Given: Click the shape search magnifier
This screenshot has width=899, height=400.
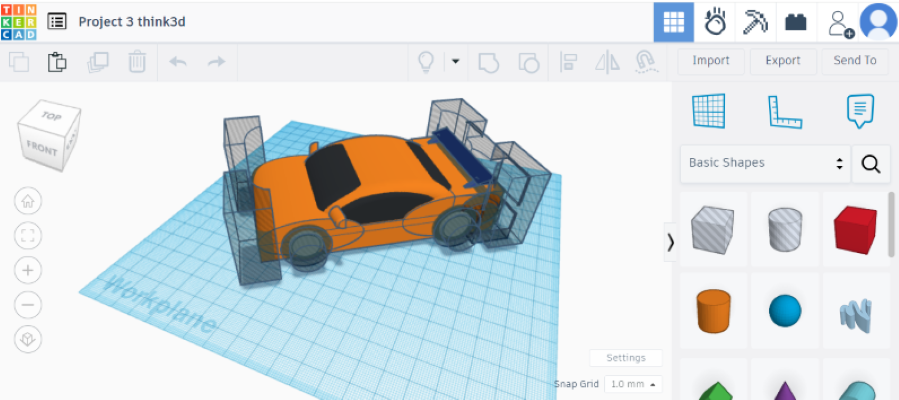Looking at the screenshot, I should coord(870,164).
